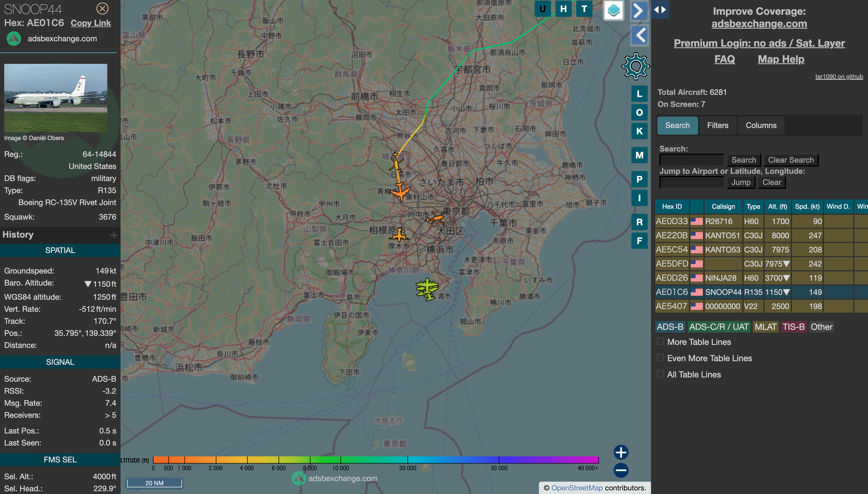Sort table by Hex ID column

pos(672,207)
